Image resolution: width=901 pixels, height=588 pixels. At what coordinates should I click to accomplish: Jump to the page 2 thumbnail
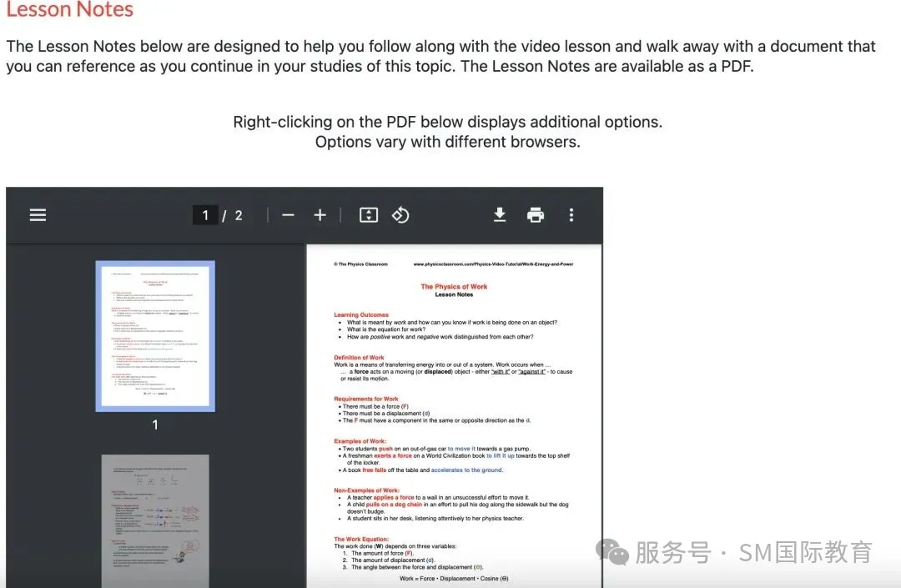tap(155, 520)
